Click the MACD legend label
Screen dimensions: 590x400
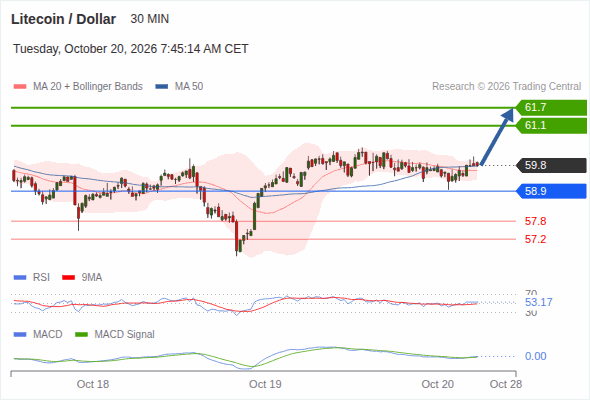point(48,335)
